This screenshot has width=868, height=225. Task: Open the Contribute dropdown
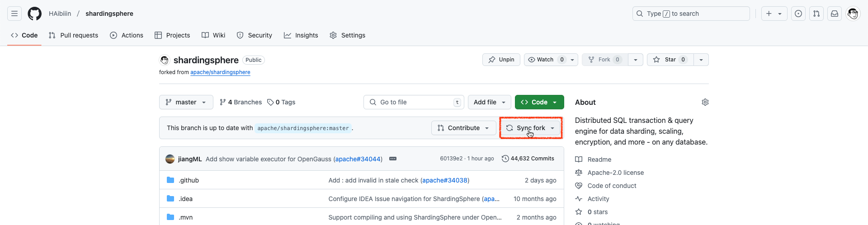[x=463, y=128]
